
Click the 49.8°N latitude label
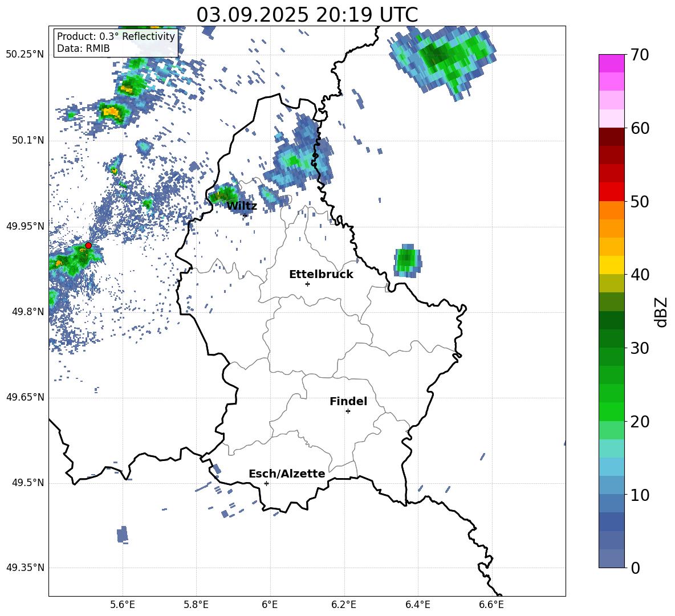28,312
